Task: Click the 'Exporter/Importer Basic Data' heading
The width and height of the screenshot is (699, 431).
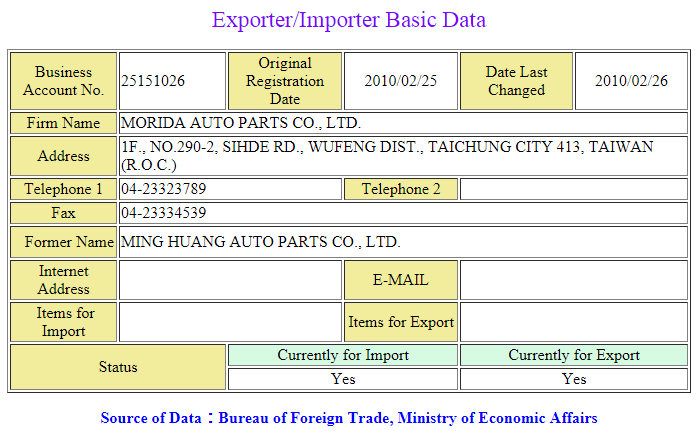Action: (x=349, y=21)
